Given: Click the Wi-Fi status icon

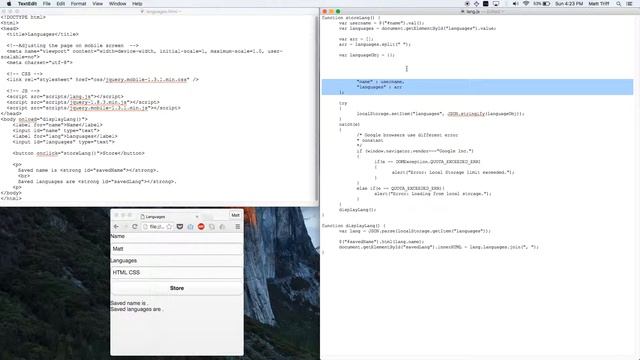Looking at the screenshot, I should click(x=526, y=4).
